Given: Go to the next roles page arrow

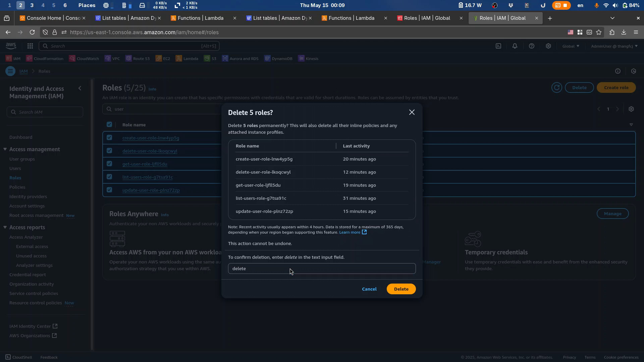Looking at the screenshot, I should tap(618, 109).
